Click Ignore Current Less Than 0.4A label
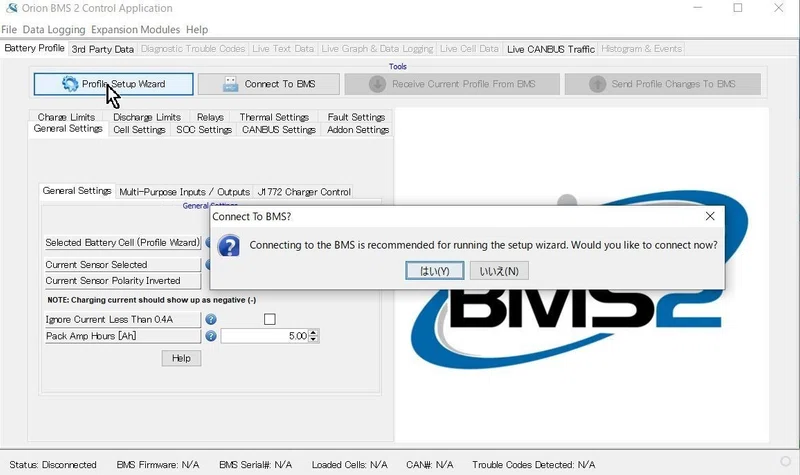 (x=122, y=319)
